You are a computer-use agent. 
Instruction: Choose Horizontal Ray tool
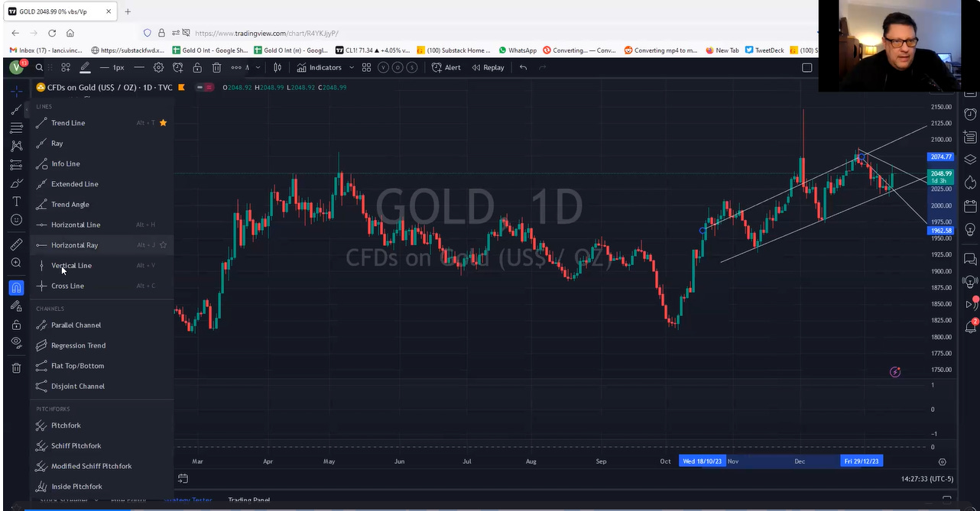point(101,245)
